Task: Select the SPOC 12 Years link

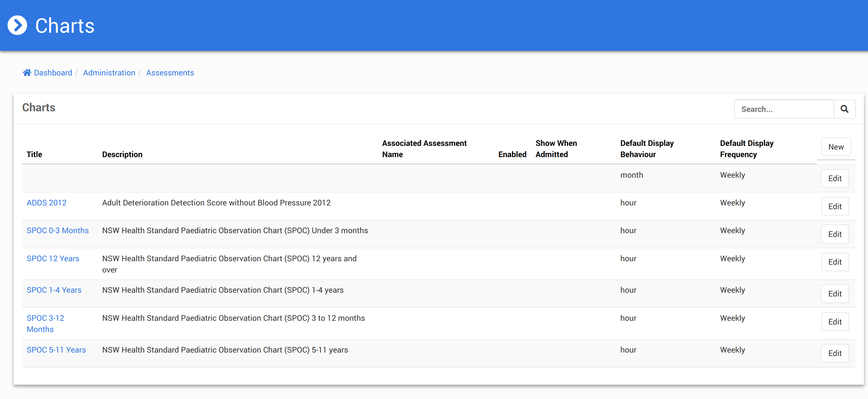Action: point(53,258)
